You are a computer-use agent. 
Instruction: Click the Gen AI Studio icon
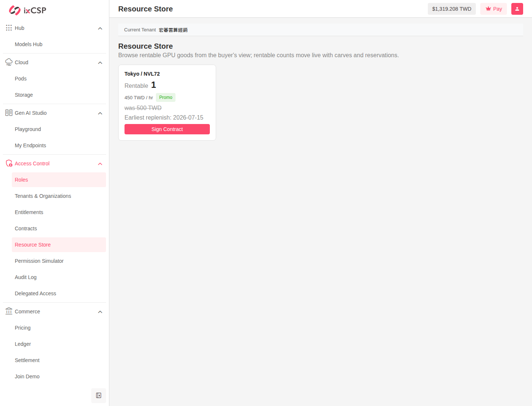click(x=9, y=113)
